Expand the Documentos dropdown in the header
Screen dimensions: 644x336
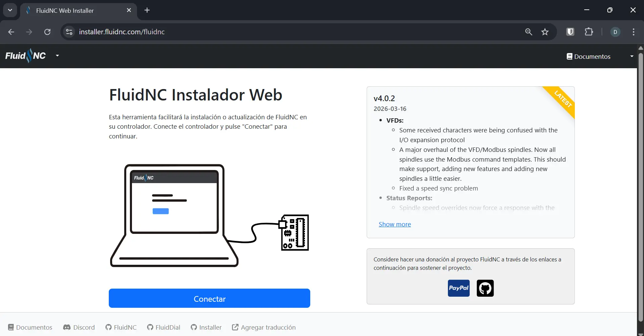point(631,56)
